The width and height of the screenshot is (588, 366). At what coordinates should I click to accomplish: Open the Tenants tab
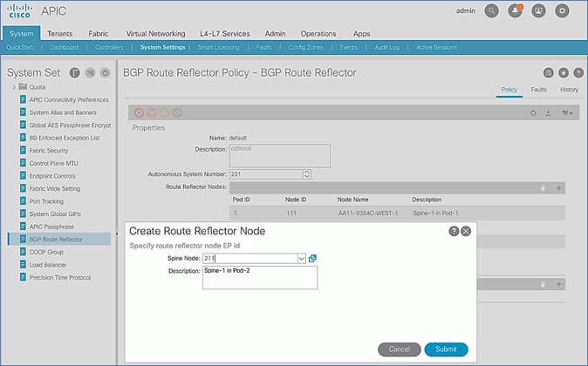(59, 34)
